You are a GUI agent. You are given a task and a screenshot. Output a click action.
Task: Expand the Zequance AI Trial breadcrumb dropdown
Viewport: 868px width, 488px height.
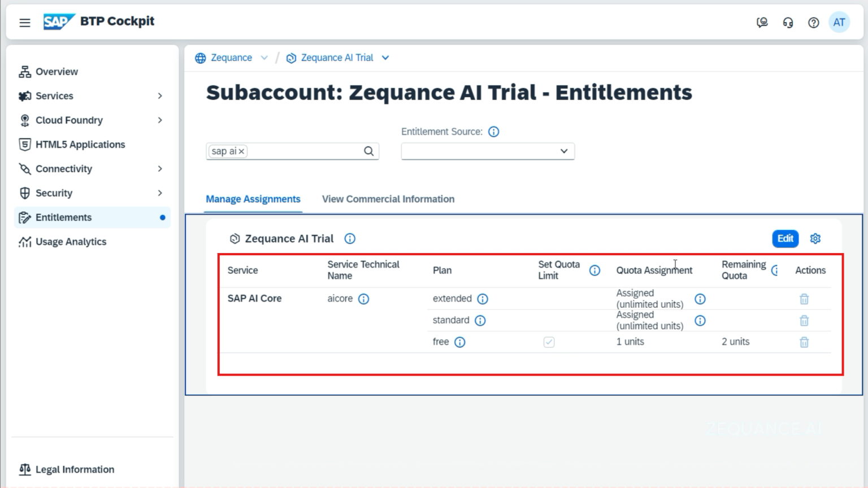(x=385, y=58)
